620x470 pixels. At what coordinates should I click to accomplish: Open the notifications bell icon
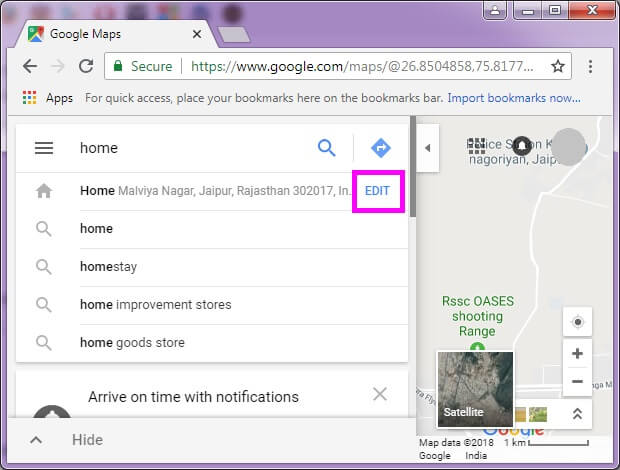pos(522,146)
